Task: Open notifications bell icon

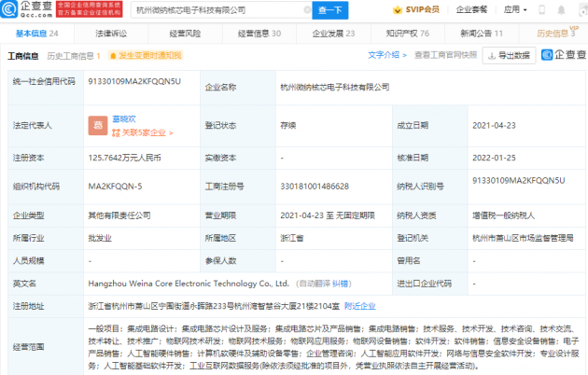Action: click(561, 10)
